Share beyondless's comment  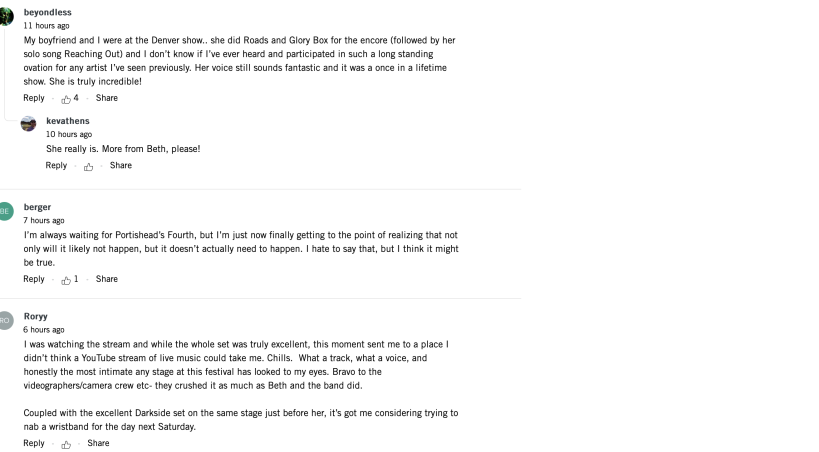107,98
